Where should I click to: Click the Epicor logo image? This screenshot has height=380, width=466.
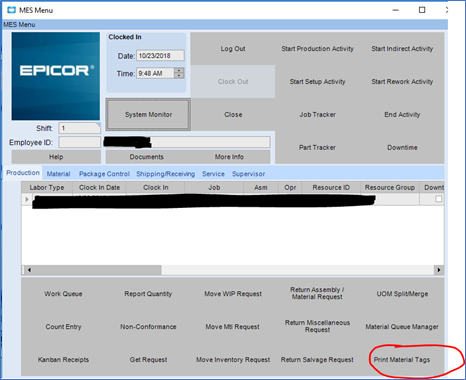tap(56, 76)
